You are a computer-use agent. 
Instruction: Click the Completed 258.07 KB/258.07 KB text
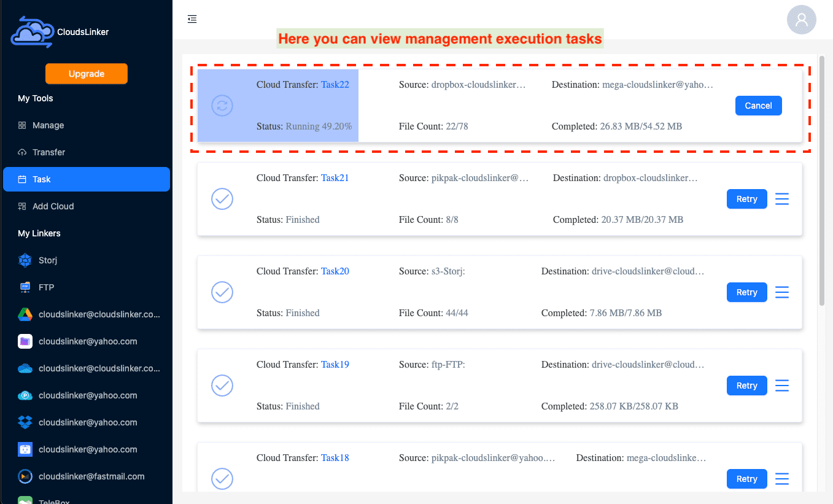[610, 406]
